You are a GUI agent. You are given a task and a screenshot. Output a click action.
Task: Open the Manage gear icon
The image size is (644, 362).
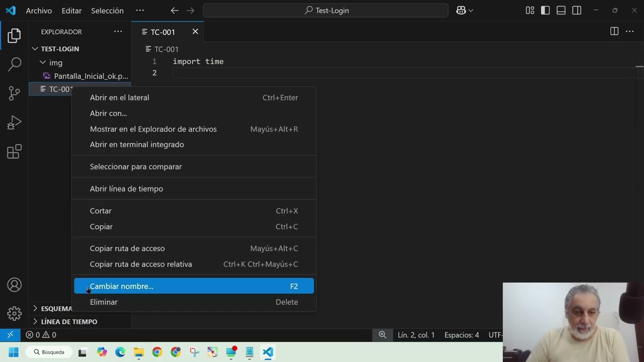(14, 314)
